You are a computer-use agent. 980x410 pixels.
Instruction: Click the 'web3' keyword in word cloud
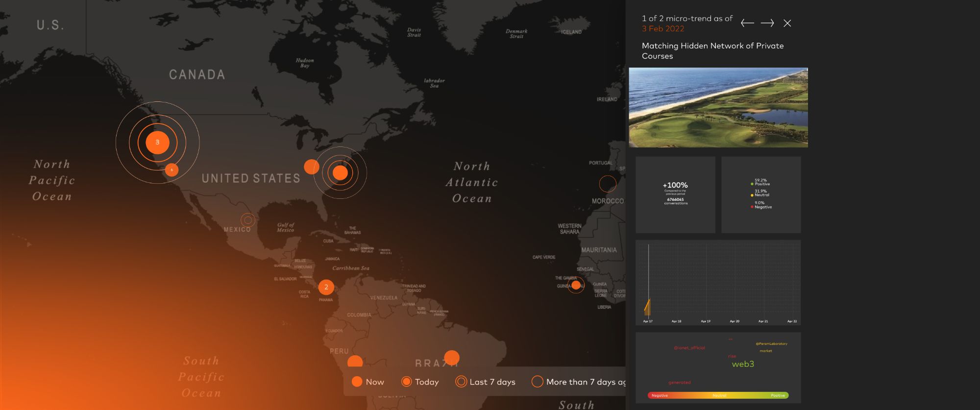click(743, 364)
